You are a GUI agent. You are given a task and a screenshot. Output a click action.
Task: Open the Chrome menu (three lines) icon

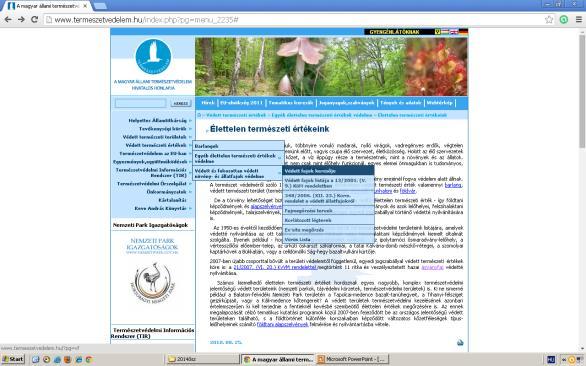click(x=578, y=20)
